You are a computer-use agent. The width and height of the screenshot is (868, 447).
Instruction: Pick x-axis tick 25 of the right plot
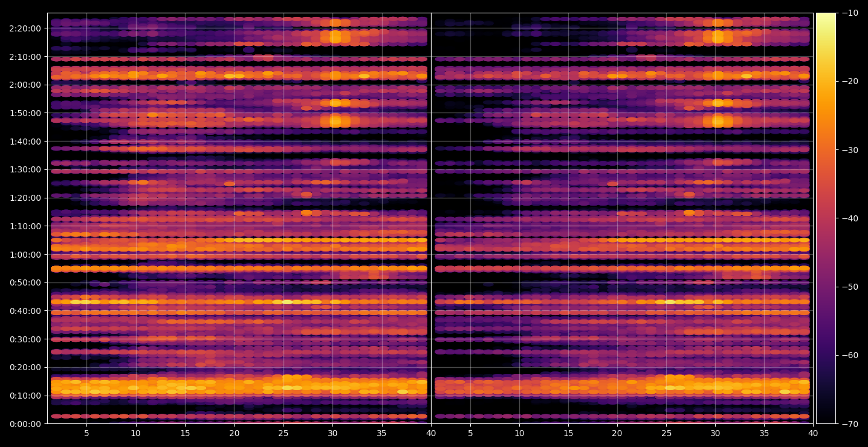[x=666, y=433]
